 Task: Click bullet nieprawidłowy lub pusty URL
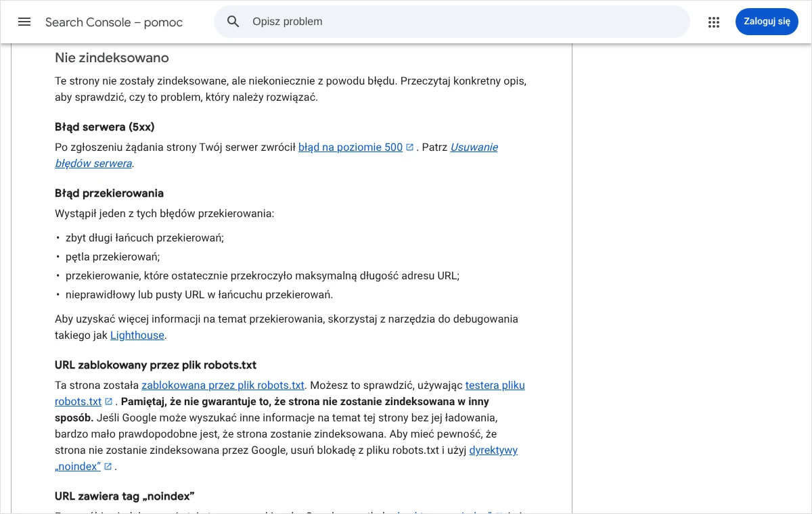point(200,295)
